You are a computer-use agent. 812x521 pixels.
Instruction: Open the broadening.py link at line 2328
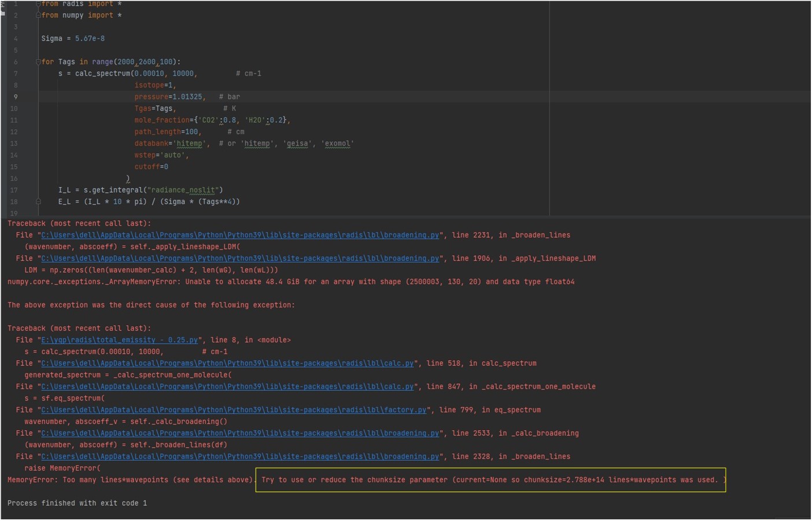[239, 456]
